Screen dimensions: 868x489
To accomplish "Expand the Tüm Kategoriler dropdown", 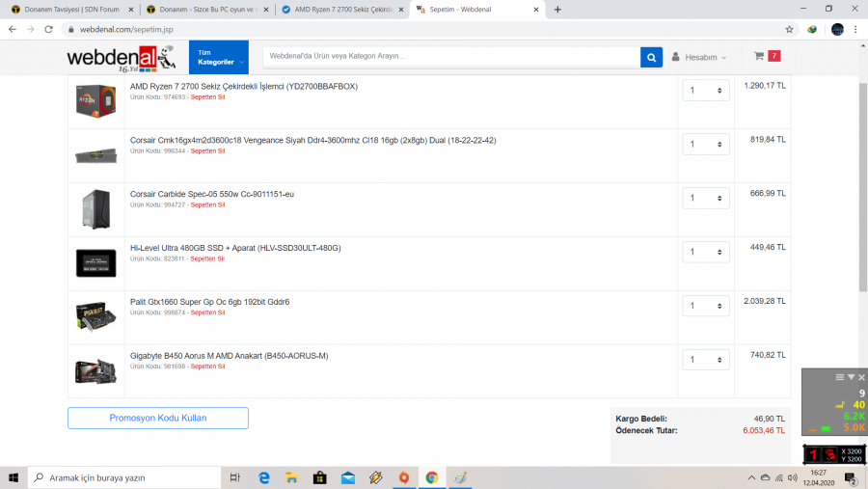I will [x=219, y=57].
